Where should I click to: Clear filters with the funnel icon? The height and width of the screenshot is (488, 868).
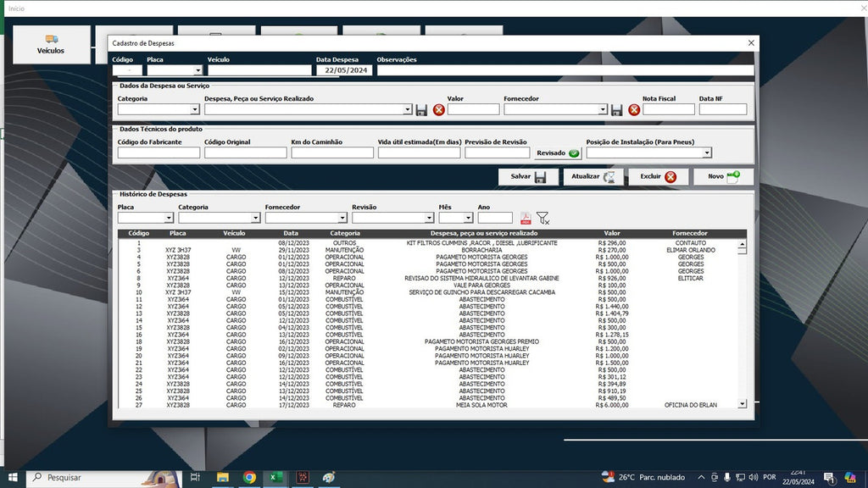coord(543,218)
